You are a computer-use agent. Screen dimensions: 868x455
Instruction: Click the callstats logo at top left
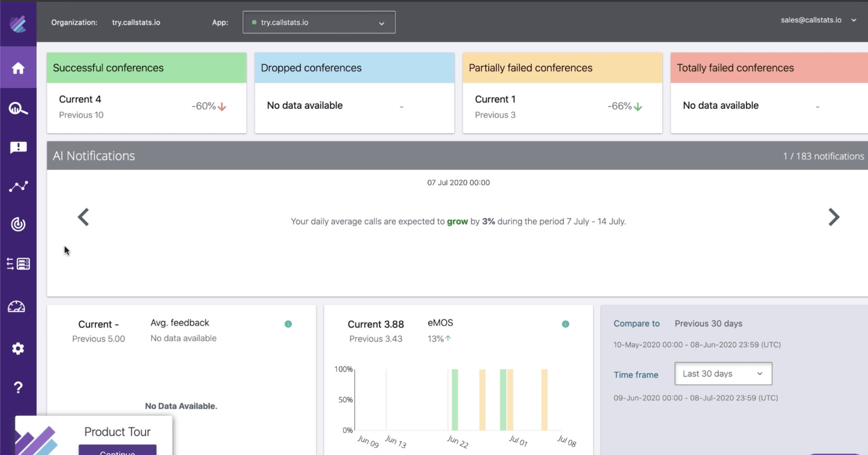coord(18,23)
